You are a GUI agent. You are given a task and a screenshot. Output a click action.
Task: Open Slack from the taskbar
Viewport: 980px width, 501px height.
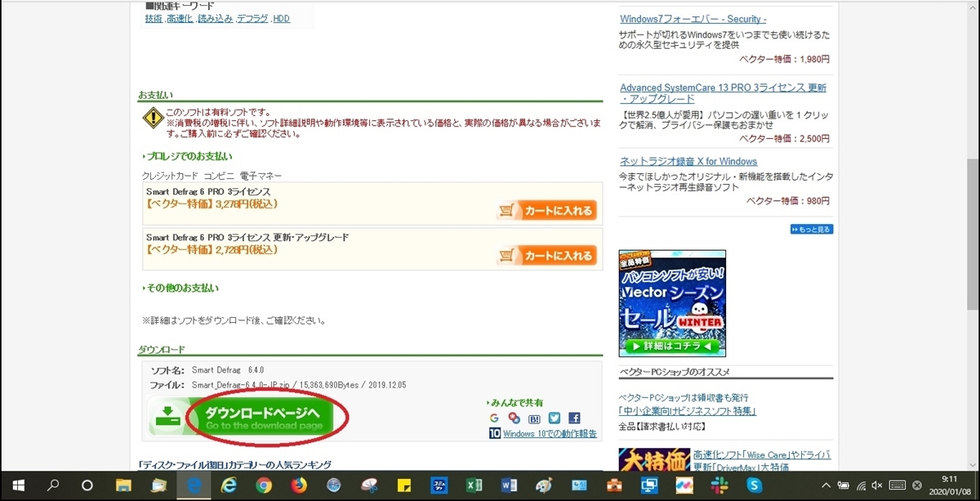point(719,485)
